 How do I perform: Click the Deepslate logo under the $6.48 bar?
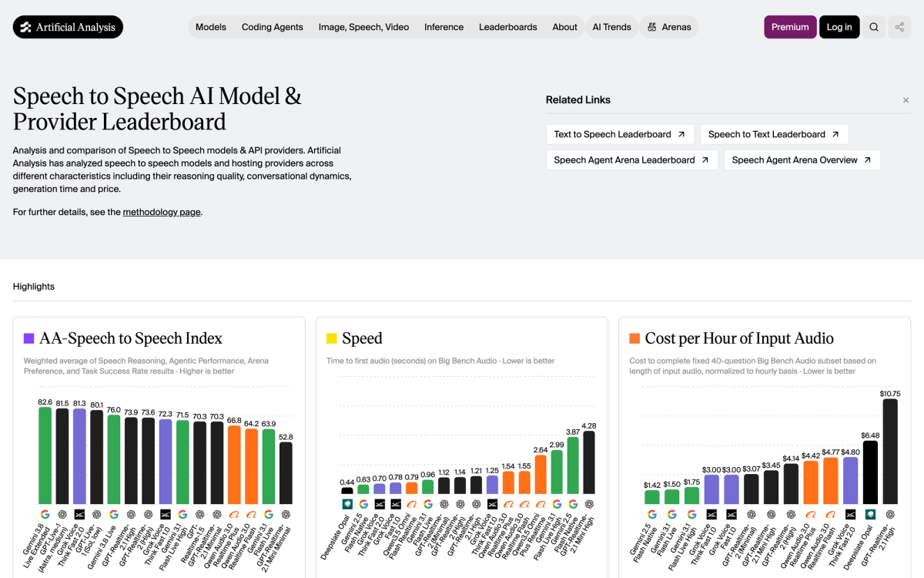870,514
